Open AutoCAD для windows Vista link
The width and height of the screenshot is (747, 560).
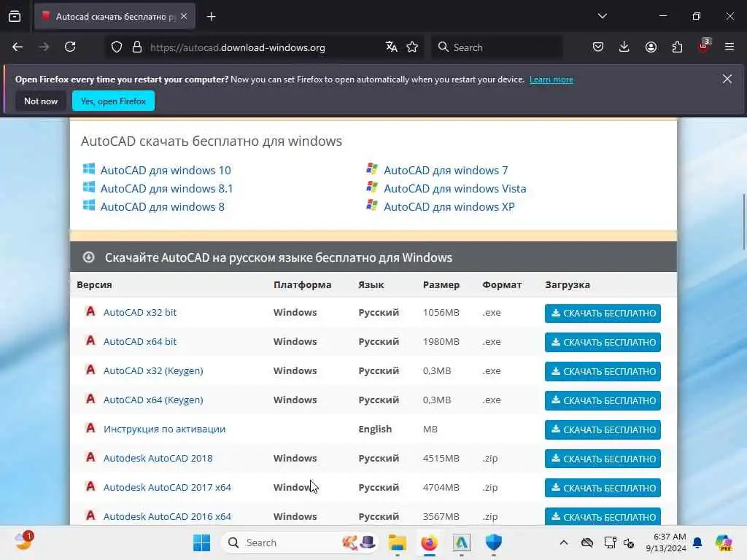click(x=455, y=189)
